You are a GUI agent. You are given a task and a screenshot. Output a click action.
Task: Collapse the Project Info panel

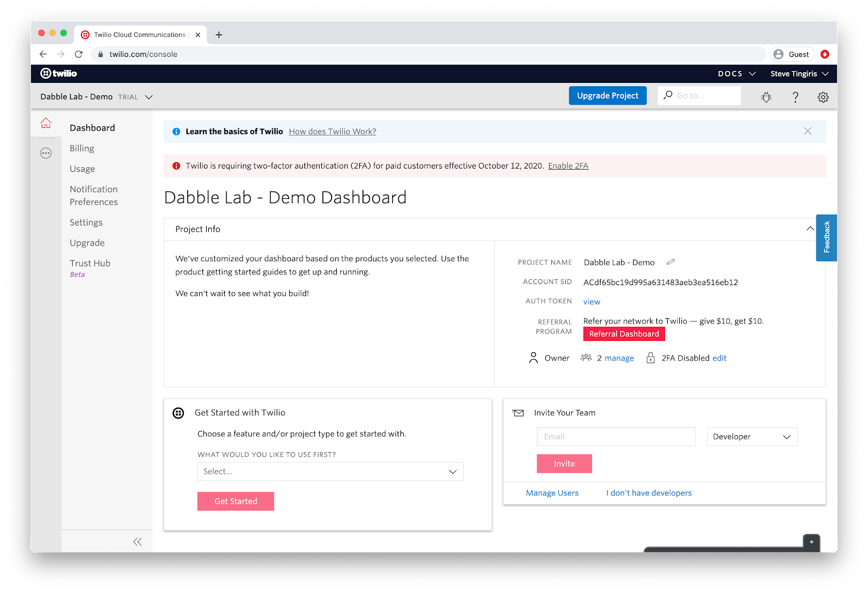point(810,229)
